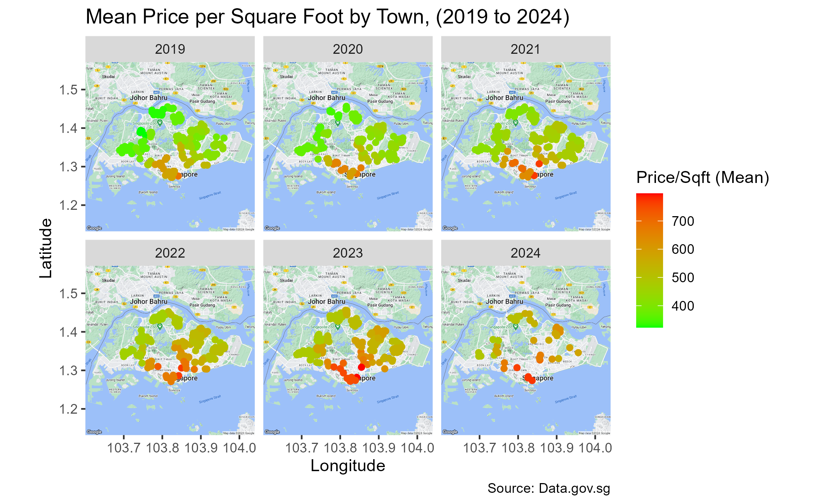This screenshot has height=504, width=817.
Task: Click 104.0 longitude tick under the 2024 map
Action: [595, 448]
